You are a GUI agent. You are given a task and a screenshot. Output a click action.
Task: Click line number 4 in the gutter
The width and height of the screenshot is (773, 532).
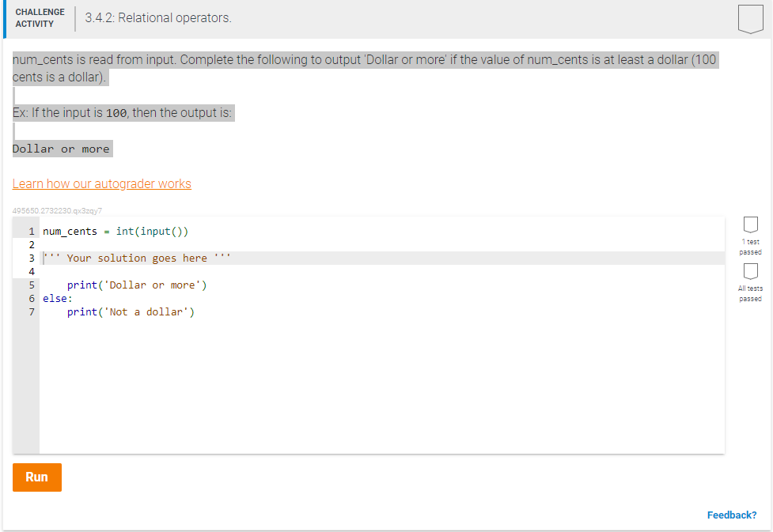(x=31, y=271)
